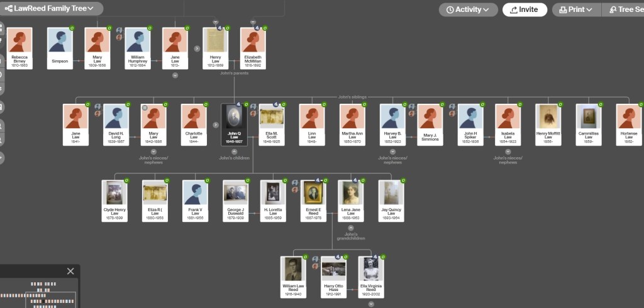Click the Invite button

point(524,9)
